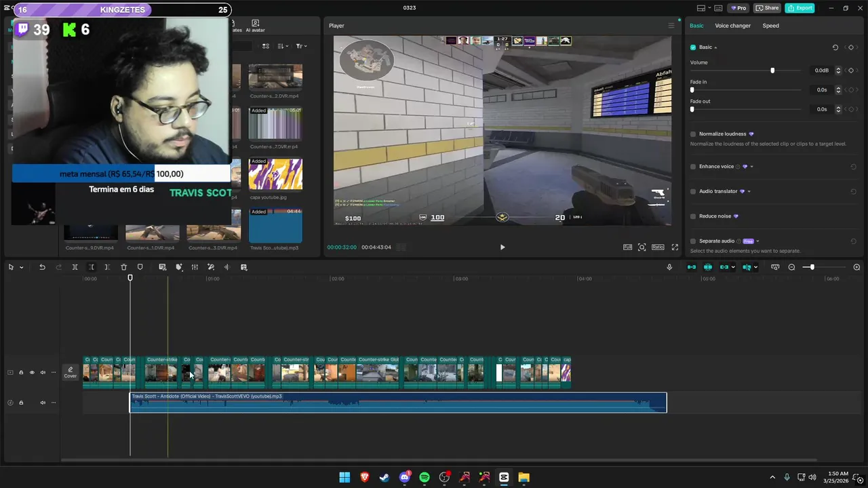The width and height of the screenshot is (868, 488).
Task: Open full-screen player view
Action: click(x=675, y=247)
